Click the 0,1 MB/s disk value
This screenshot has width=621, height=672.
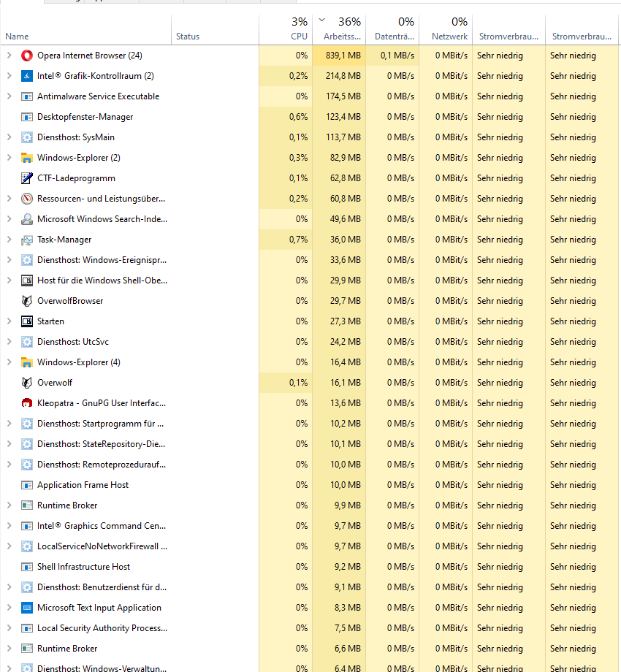point(397,56)
